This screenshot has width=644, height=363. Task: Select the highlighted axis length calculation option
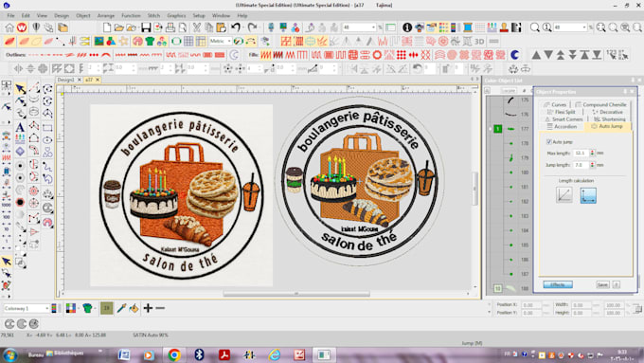pos(588,195)
